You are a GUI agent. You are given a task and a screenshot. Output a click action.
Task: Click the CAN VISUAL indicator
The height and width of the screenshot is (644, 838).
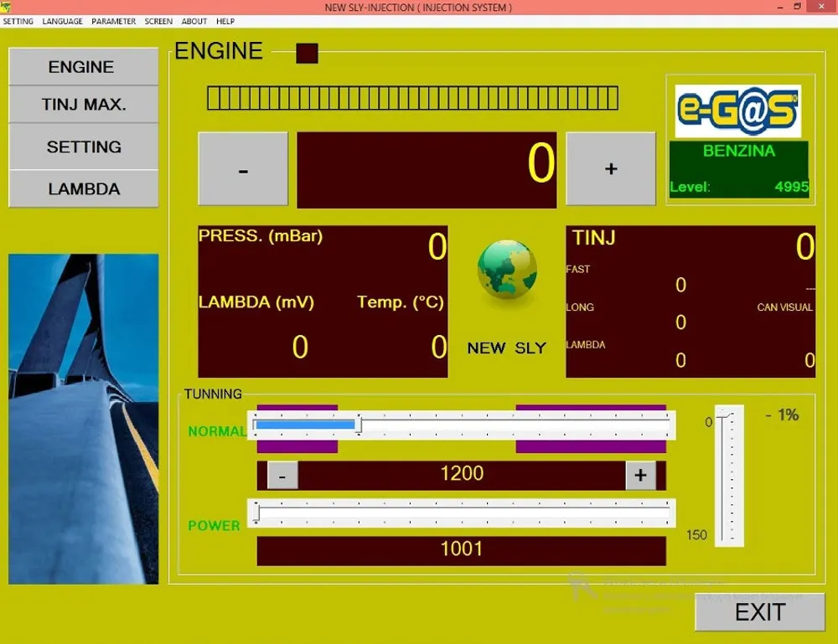(x=783, y=307)
